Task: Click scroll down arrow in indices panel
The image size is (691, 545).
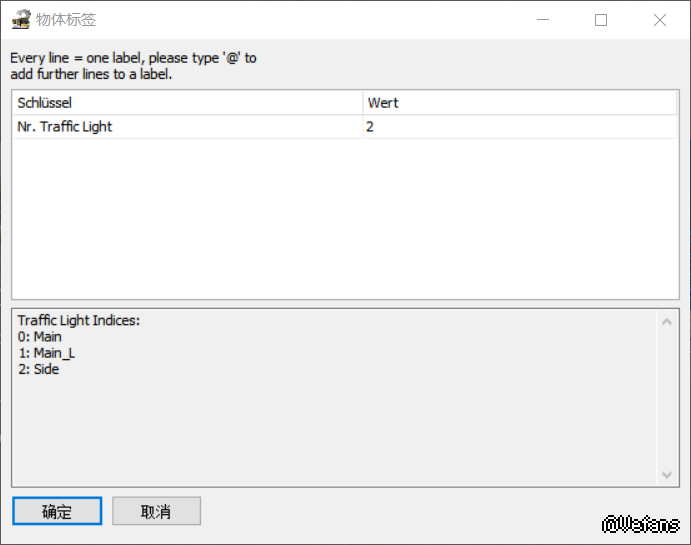Action: coord(667,475)
